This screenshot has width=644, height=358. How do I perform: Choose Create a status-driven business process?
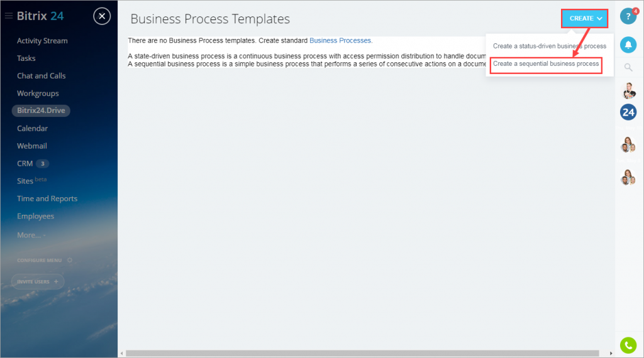[x=550, y=46]
